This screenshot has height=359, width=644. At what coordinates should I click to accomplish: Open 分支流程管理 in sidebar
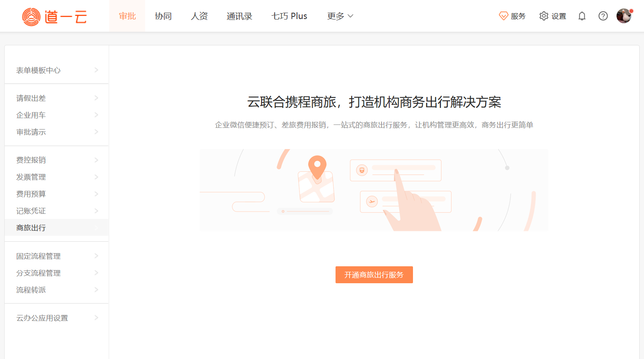coord(57,273)
